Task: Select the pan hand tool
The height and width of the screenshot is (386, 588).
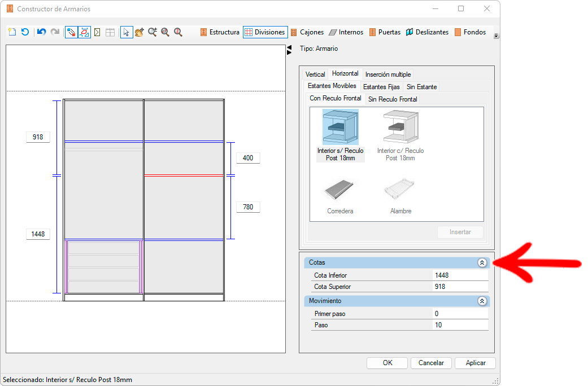Action: pyautogui.click(x=140, y=32)
